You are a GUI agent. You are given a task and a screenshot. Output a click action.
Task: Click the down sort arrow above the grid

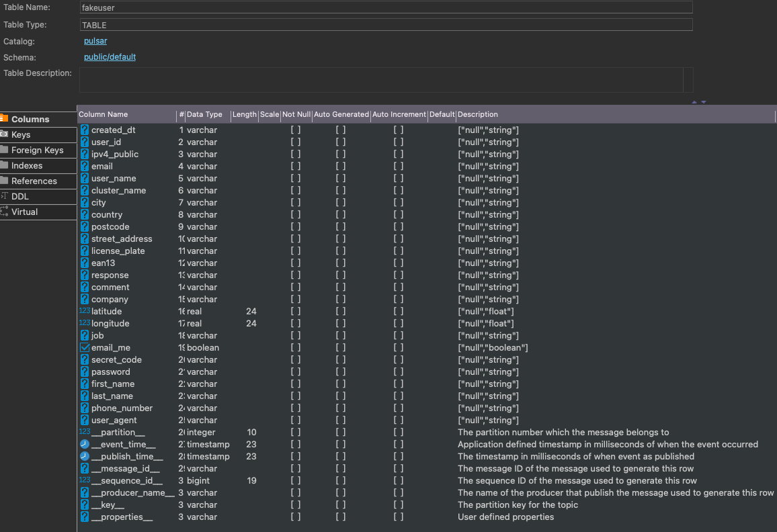(x=704, y=101)
